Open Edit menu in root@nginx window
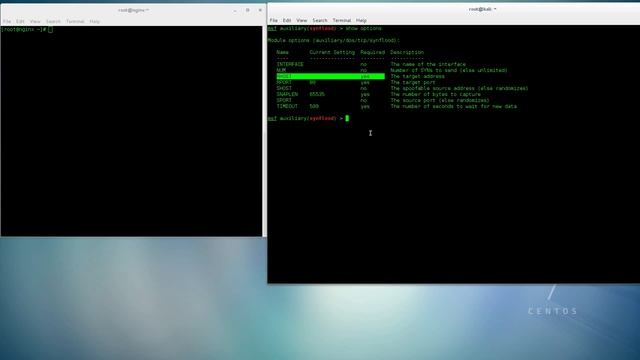 tap(20, 22)
